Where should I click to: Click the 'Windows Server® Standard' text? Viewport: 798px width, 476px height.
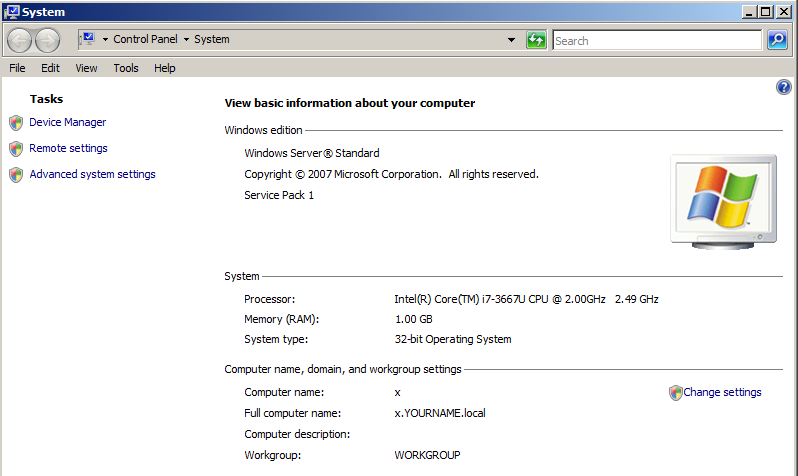pyautogui.click(x=311, y=153)
